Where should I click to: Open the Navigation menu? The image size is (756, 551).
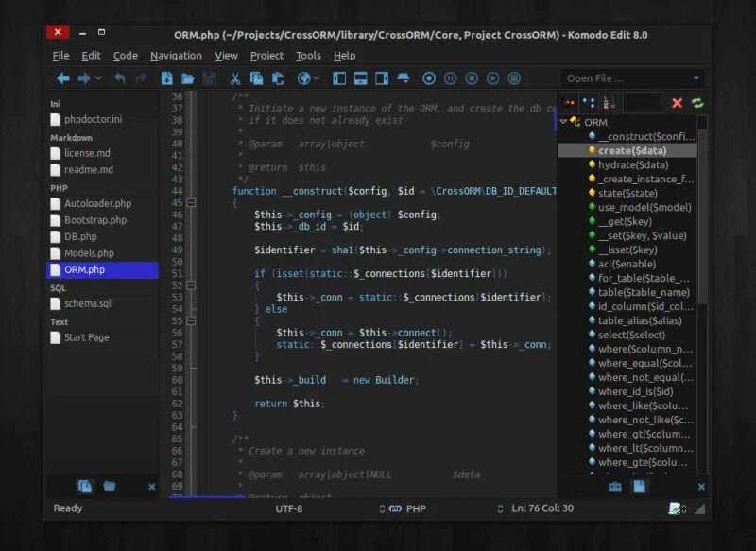[x=176, y=56]
